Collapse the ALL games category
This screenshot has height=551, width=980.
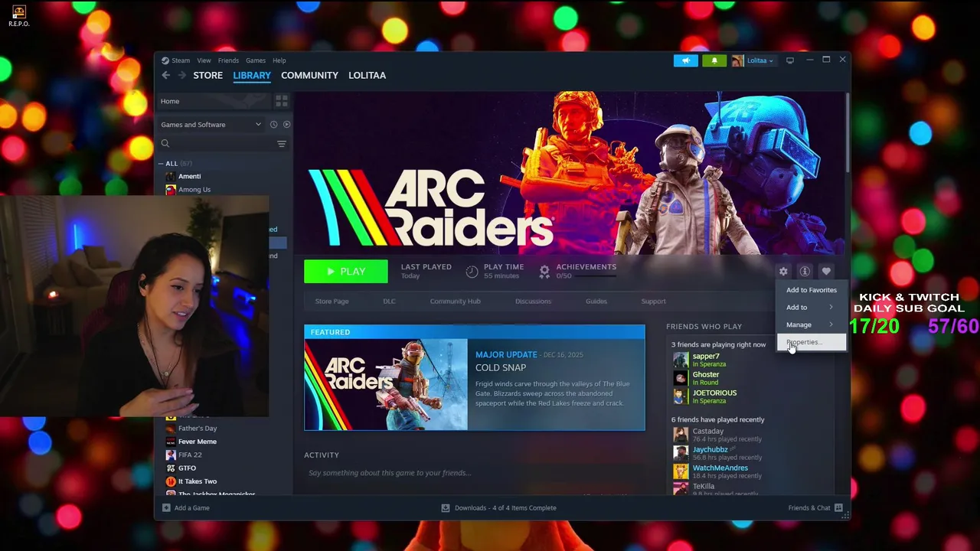click(161, 164)
